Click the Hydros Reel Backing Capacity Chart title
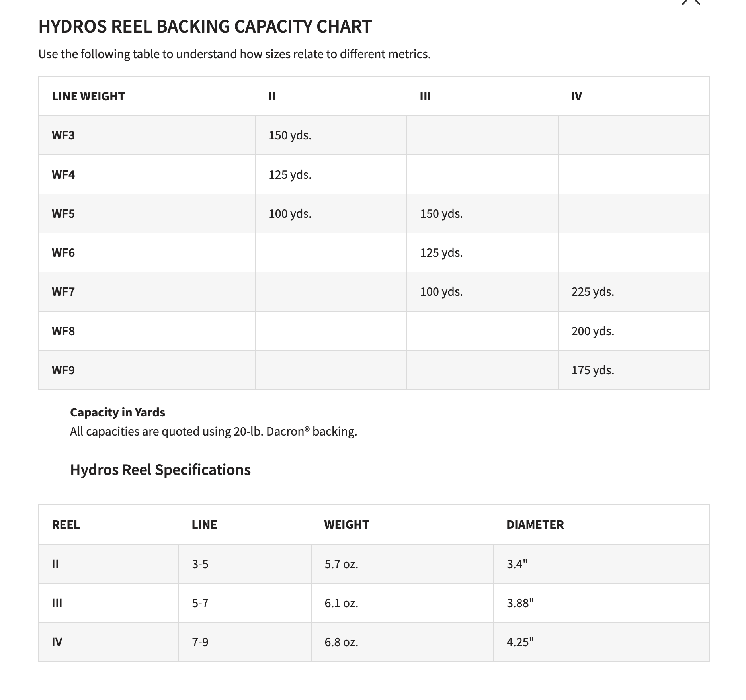Screen dimensions: 746x700 coord(205,27)
